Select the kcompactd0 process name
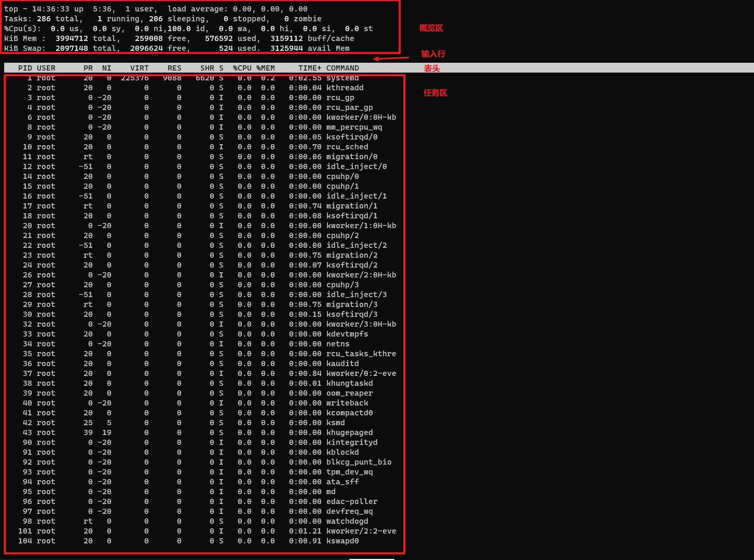754x560 pixels. [350, 413]
